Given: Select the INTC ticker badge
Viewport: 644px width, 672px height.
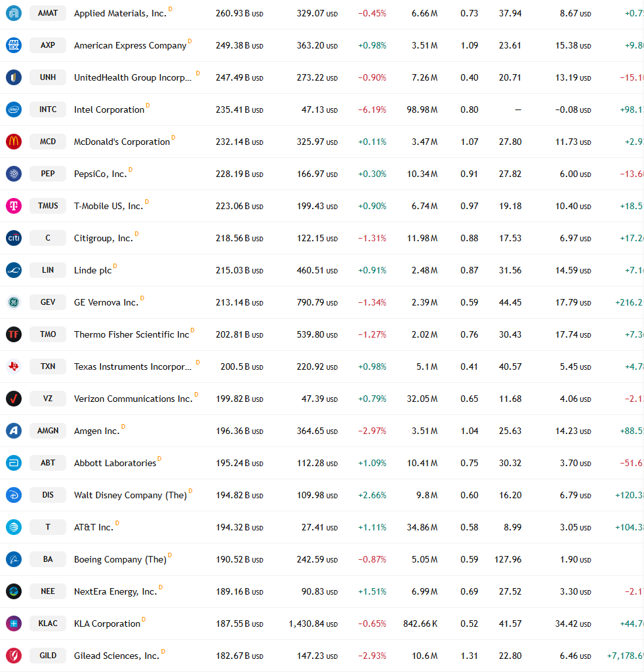Looking at the screenshot, I should click(48, 109).
